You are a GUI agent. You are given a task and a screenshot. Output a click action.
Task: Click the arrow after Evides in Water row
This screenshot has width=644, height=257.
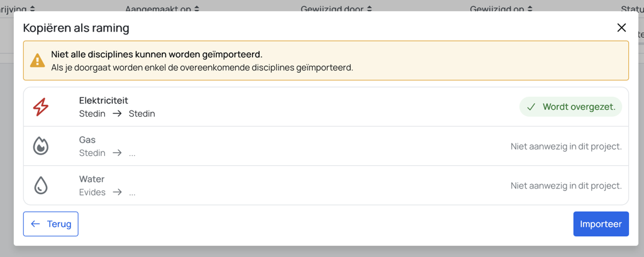(117, 192)
